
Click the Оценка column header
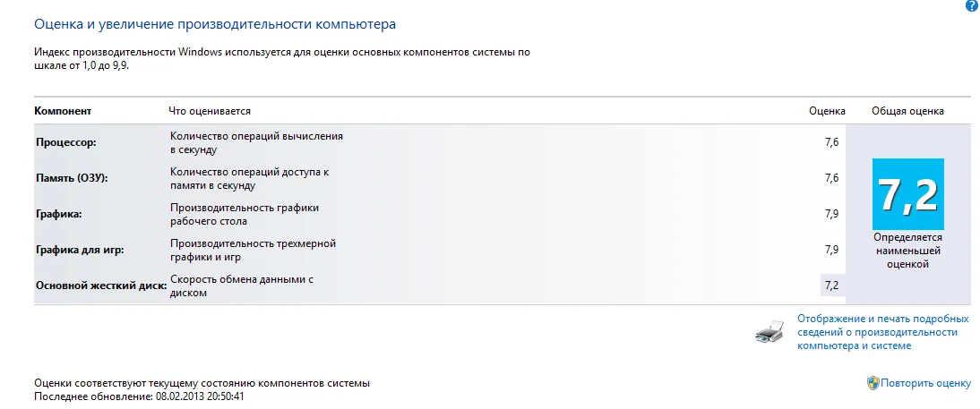click(827, 111)
